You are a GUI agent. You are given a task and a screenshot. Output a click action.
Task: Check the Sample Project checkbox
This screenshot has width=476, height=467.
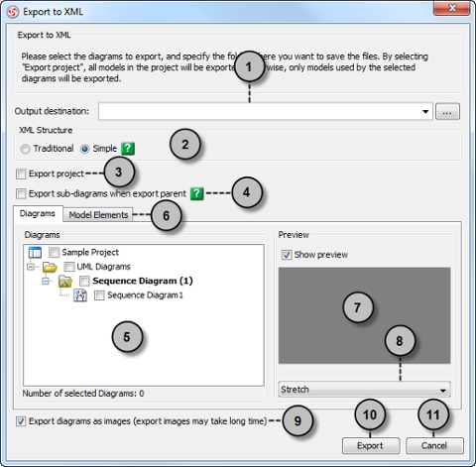pyautogui.click(x=54, y=253)
